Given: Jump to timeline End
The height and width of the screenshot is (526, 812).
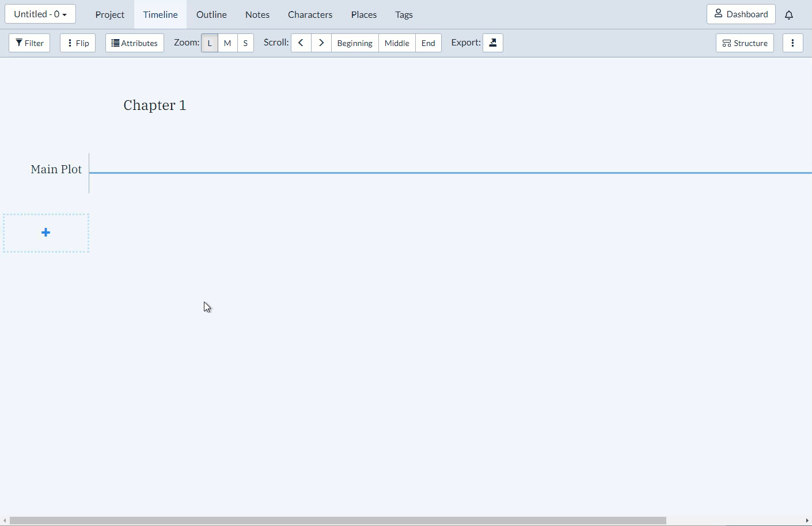Looking at the screenshot, I should 428,43.
